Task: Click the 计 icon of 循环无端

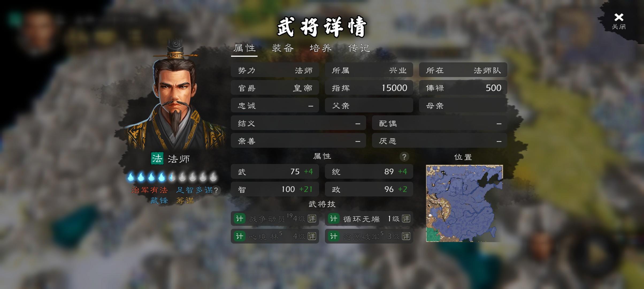Action: click(333, 219)
